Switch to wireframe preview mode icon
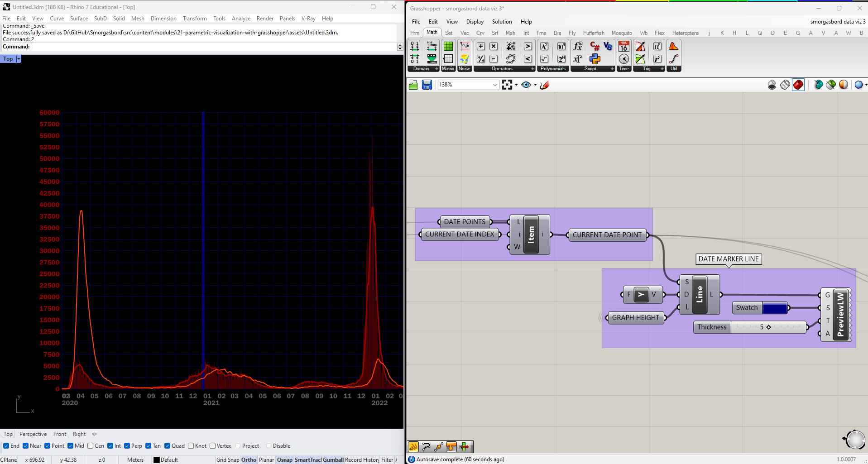Viewport: 868px width, 464px height. [785, 85]
